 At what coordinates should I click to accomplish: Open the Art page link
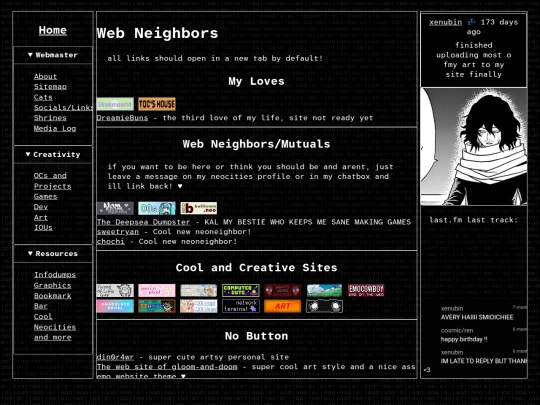click(41, 217)
